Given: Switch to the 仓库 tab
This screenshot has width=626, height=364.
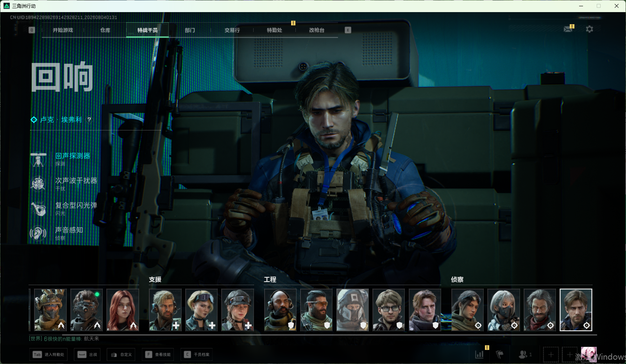Looking at the screenshot, I should (x=105, y=30).
